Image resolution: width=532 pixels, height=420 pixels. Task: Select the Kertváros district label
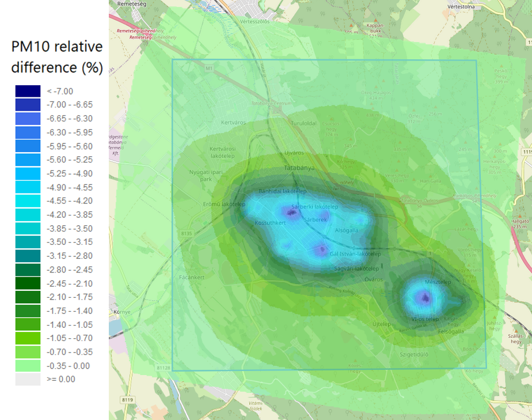click(x=233, y=123)
